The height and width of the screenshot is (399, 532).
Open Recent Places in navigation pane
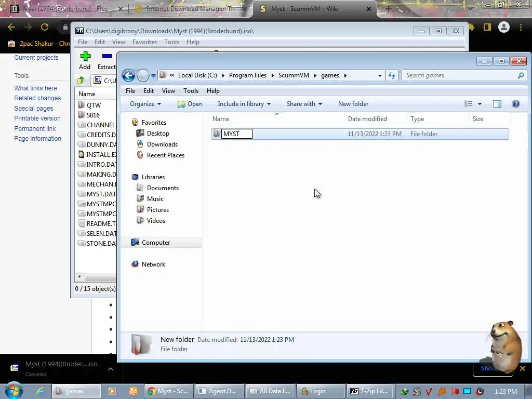166,155
